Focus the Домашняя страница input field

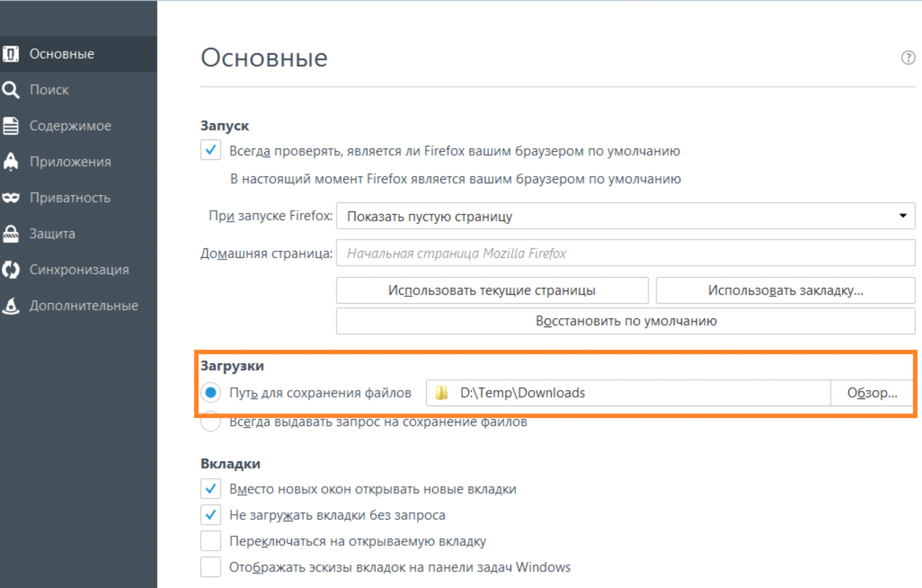(625, 253)
